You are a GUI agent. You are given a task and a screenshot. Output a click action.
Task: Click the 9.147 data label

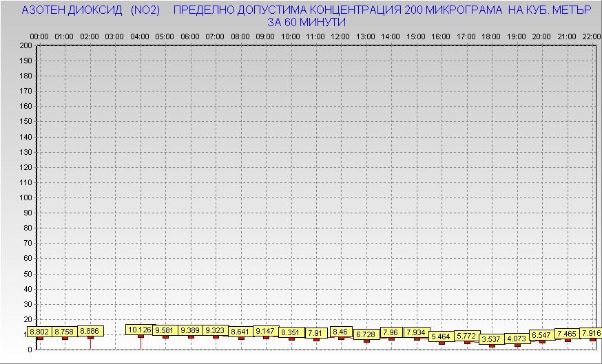(266, 331)
